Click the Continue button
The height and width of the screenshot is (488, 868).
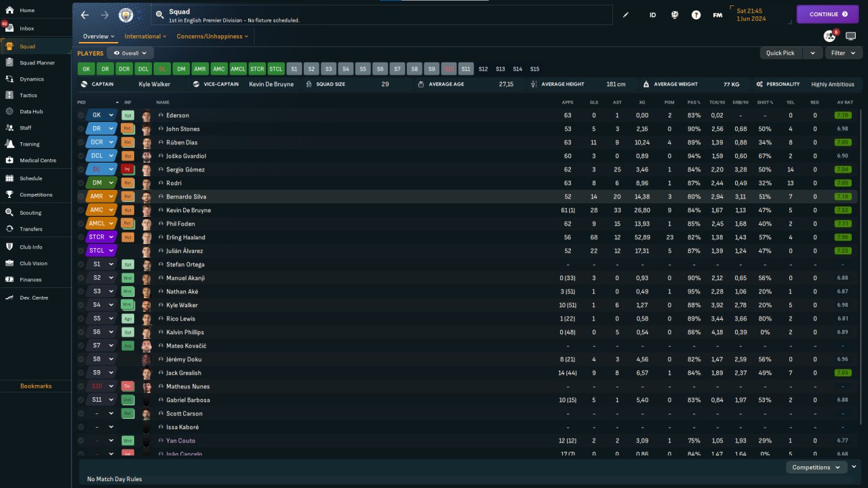tap(827, 14)
